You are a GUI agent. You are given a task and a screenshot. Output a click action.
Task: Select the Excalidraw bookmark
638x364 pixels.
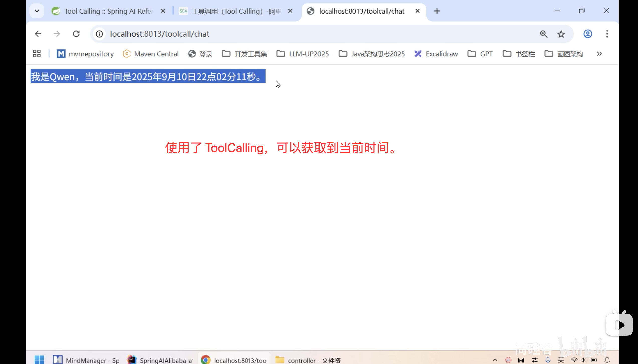click(x=436, y=54)
